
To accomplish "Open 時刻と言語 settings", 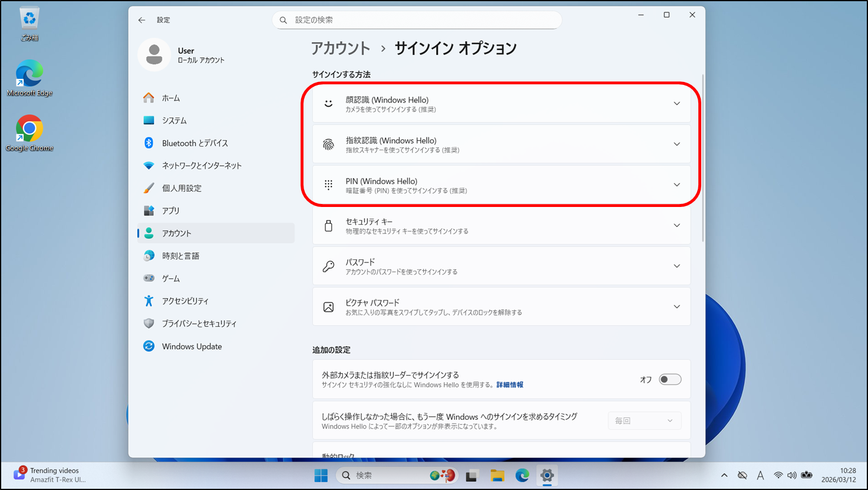I will point(216,256).
